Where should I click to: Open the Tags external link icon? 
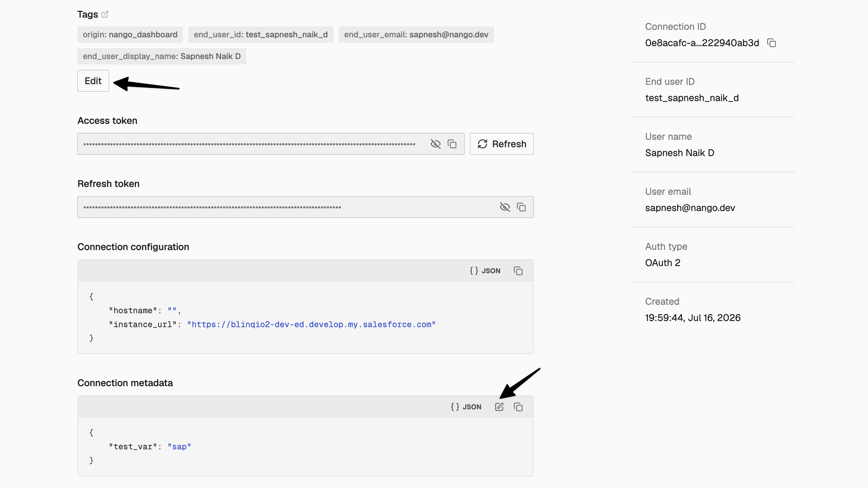tap(105, 14)
